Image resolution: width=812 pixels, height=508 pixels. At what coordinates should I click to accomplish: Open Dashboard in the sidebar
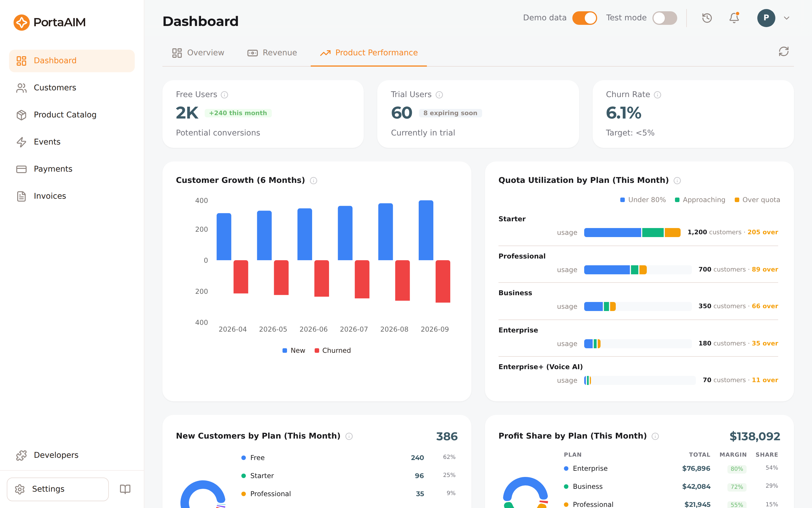pyautogui.click(x=72, y=61)
